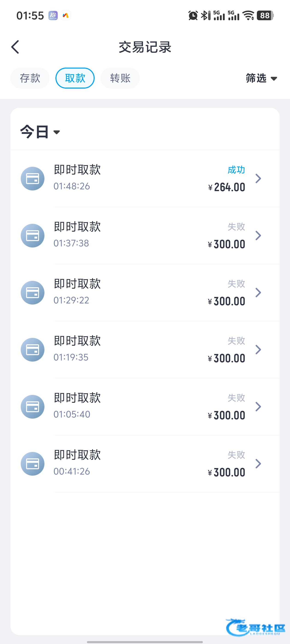Expand the 今日 date dropdown
The width and height of the screenshot is (290, 644).
(x=40, y=132)
